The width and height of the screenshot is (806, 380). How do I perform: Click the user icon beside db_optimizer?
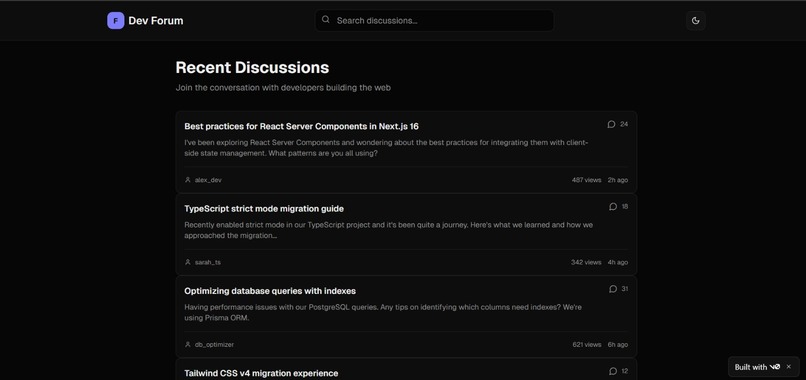pyautogui.click(x=188, y=345)
